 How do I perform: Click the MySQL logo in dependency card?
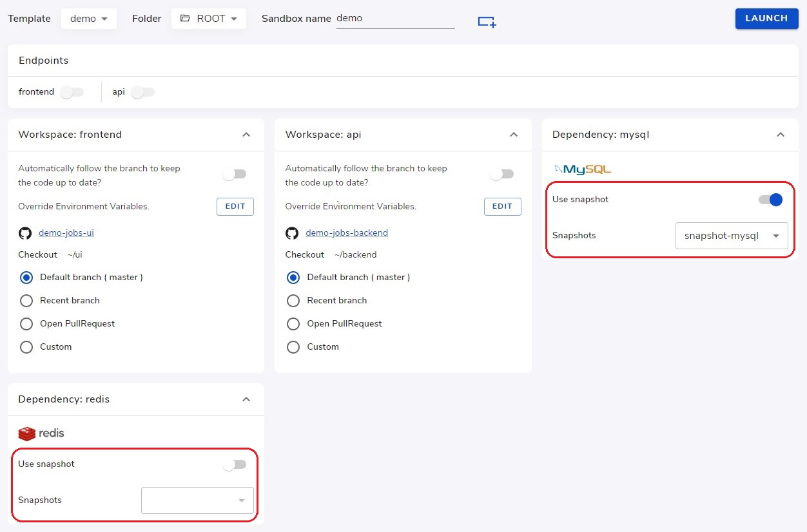582,169
